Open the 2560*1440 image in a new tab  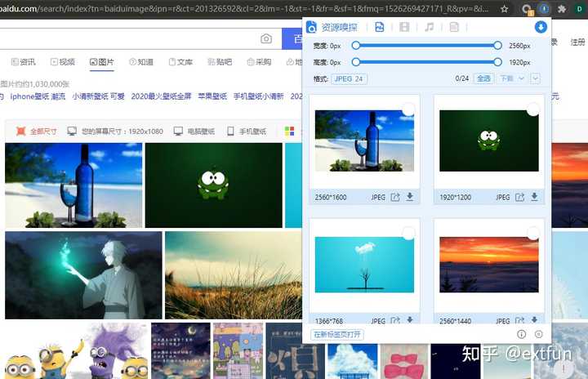(x=519, y=320)
